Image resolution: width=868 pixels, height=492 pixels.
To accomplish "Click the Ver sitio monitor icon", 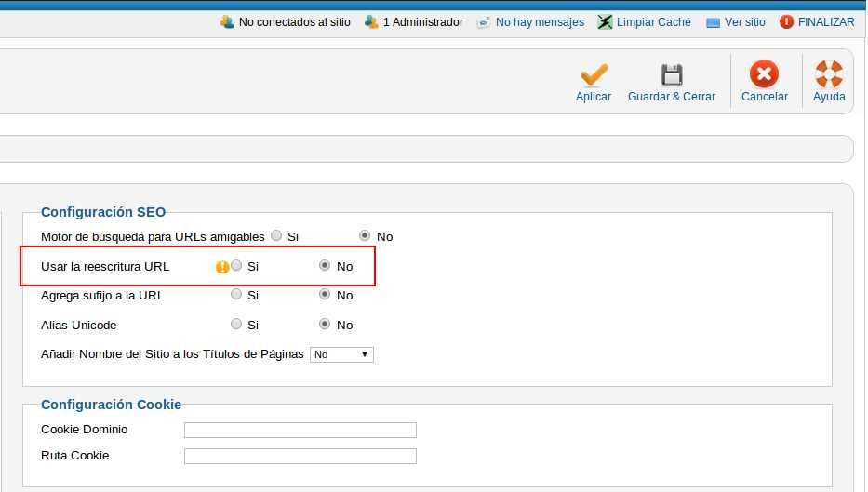I will pos(713,22).
